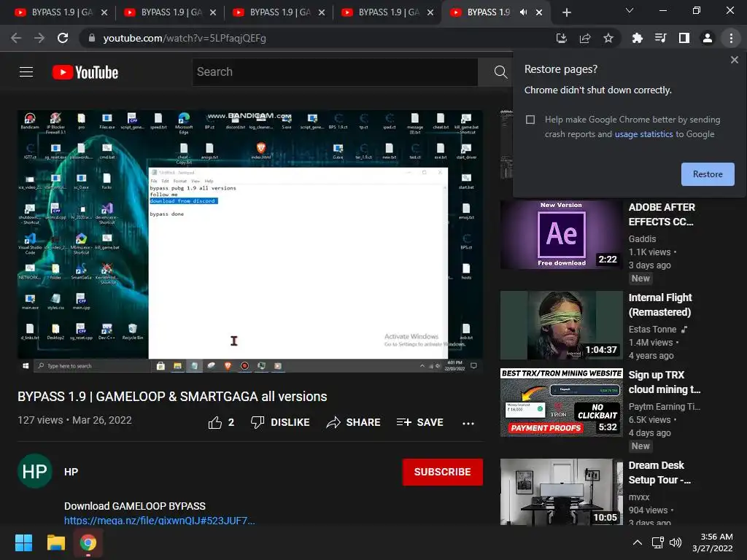Click the DISLIKE button
The width and height of the screenshot is (747, 560).
280,422
